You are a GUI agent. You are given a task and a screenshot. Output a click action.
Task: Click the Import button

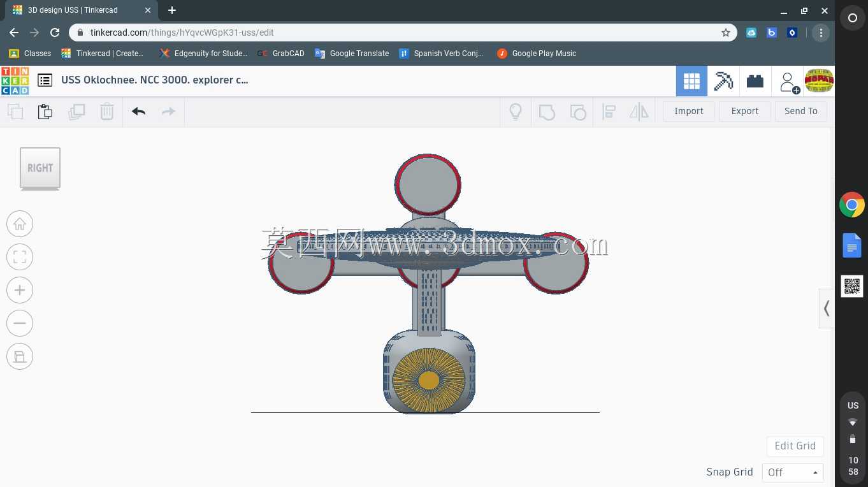tap(689, 111)
